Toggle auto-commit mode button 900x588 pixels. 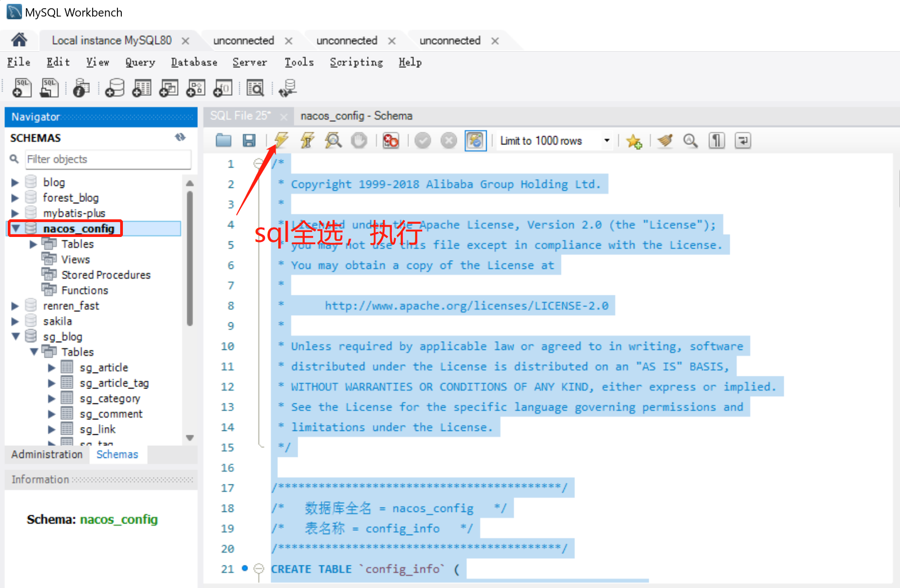pyautogui.click(x=475, y=141)
